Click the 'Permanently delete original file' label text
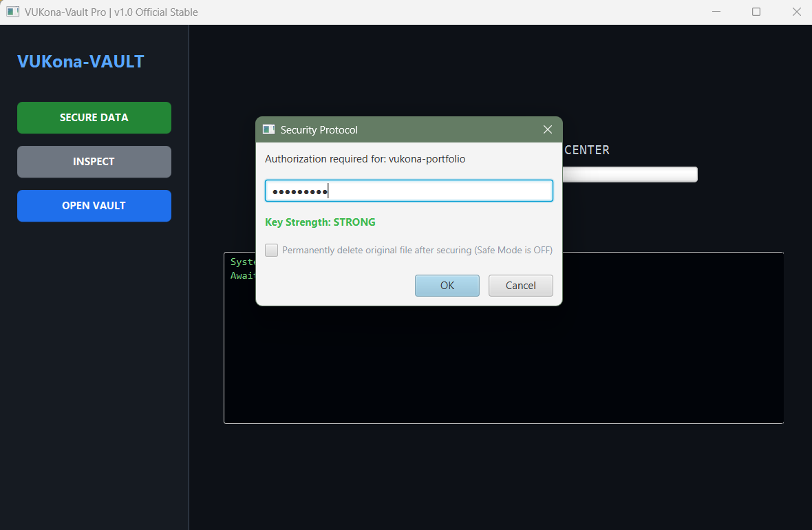812x530 pixels. [x=417, y=250]
